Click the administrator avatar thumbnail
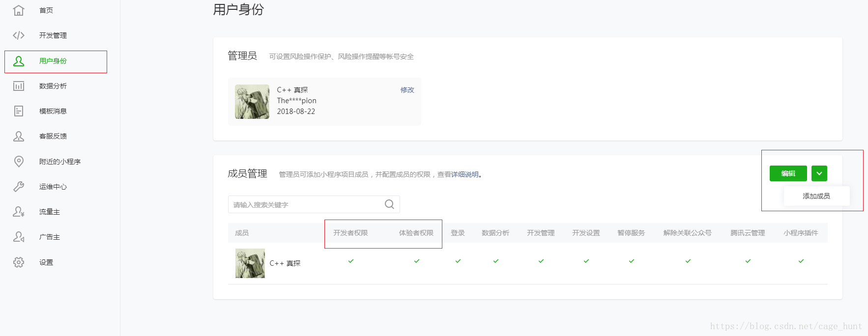Viewport: 868px width, 336px height. (252, 102)
